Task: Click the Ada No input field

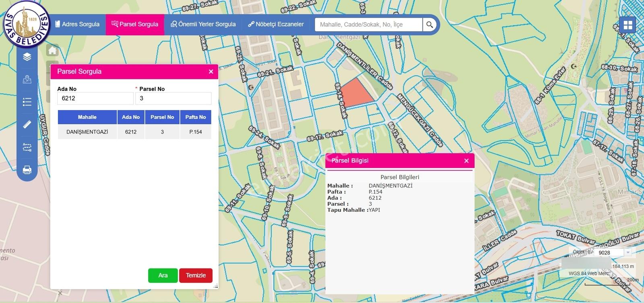Action: point(95,98)
